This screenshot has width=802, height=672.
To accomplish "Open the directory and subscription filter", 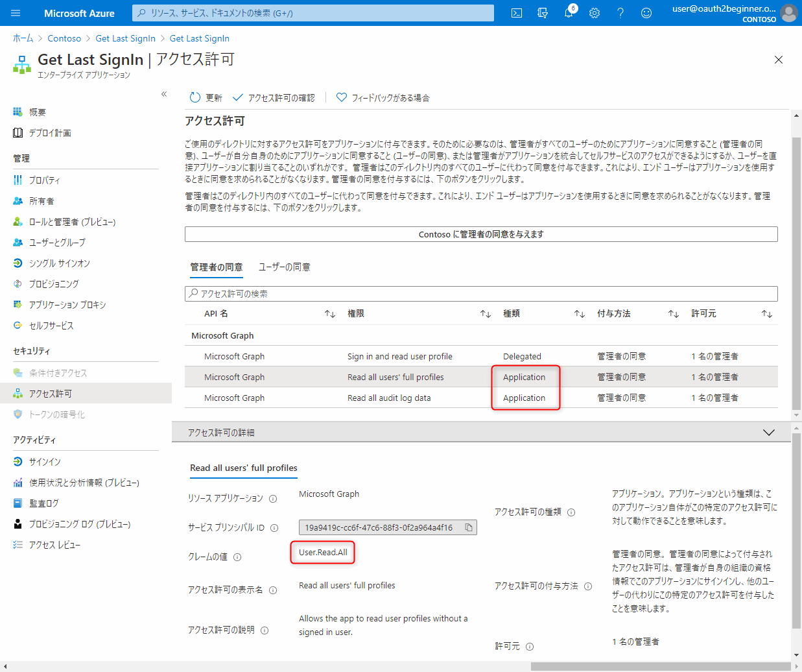I will coord(543,13).
